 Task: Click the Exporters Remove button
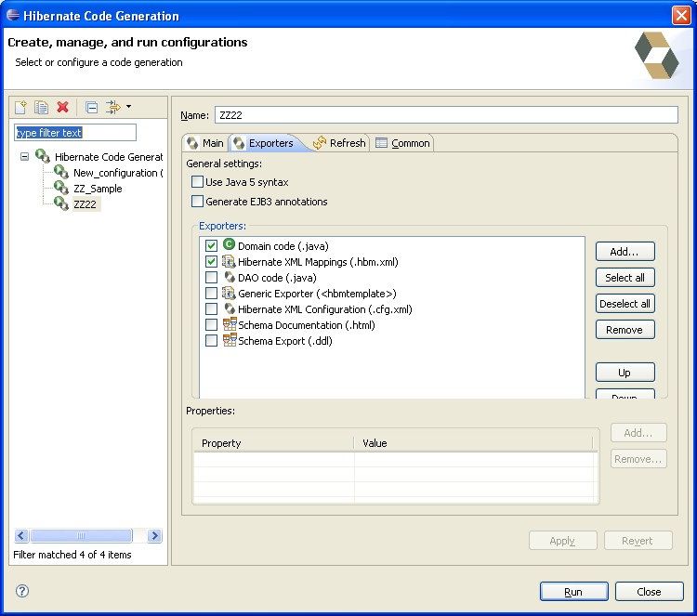625,330
